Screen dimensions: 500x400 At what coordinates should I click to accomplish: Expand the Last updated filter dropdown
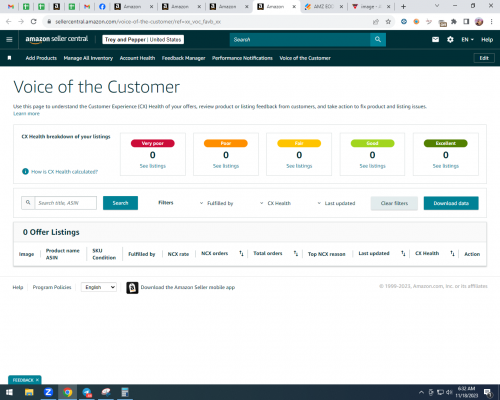[x=336, y=203]
